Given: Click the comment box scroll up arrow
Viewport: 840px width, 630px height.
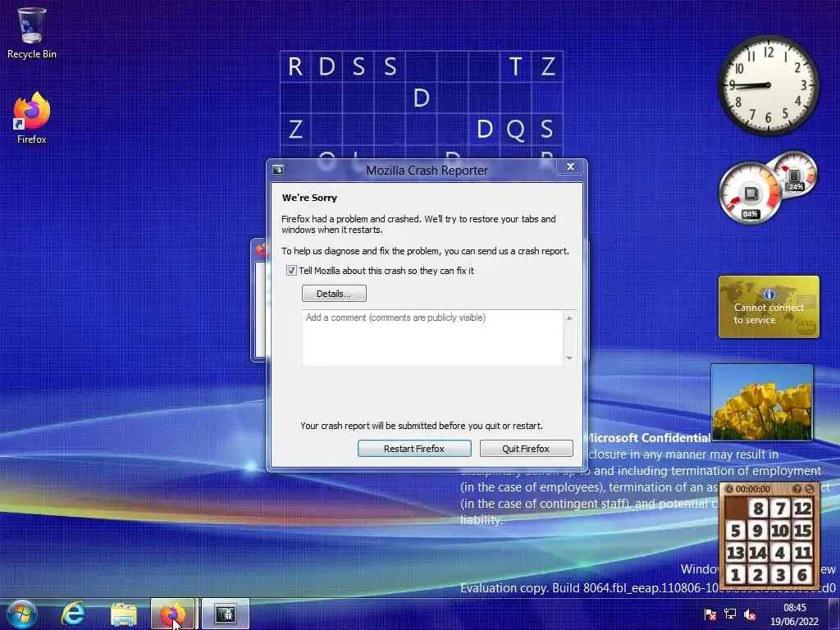Looking at the screenshot, I should pyautogui.click(x=569, y=318).
